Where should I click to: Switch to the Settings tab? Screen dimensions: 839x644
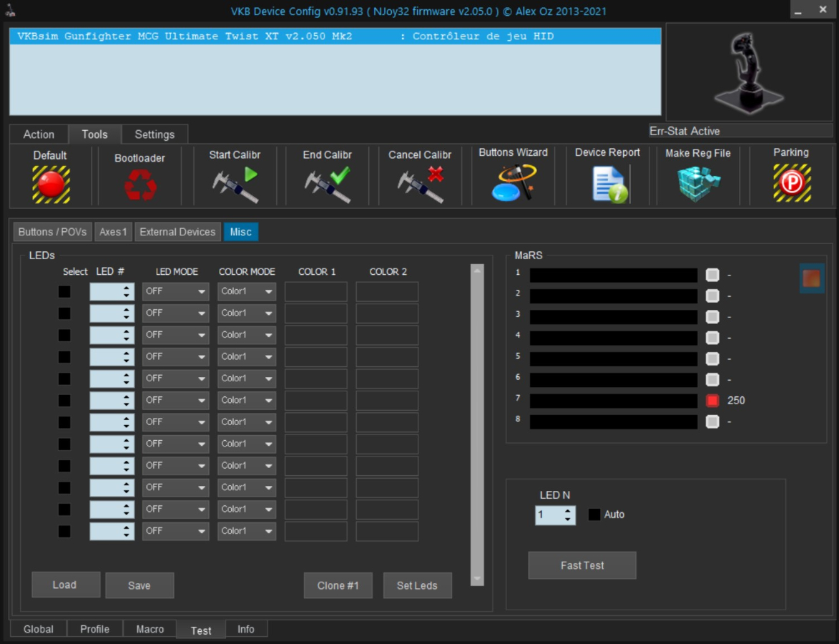(154, 135)
